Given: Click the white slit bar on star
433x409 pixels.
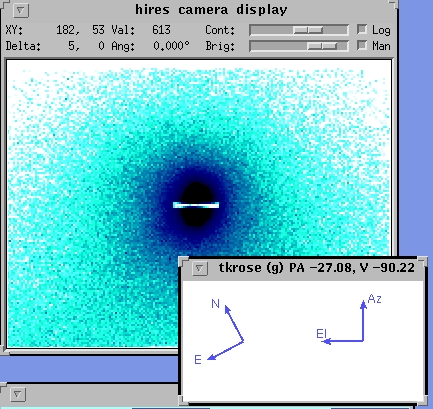Looking at the screenshot, I should [x=196, y=205].
